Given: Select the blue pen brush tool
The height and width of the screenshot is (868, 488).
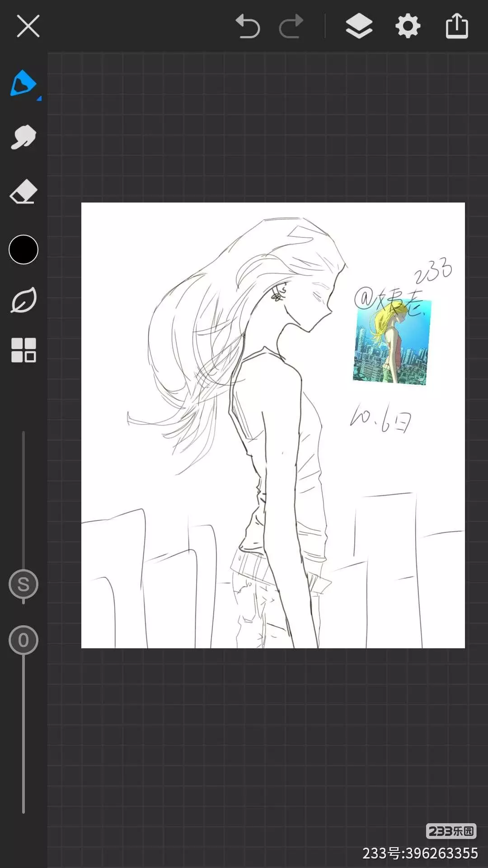Looking at the screenshot, I should (23, 84).
